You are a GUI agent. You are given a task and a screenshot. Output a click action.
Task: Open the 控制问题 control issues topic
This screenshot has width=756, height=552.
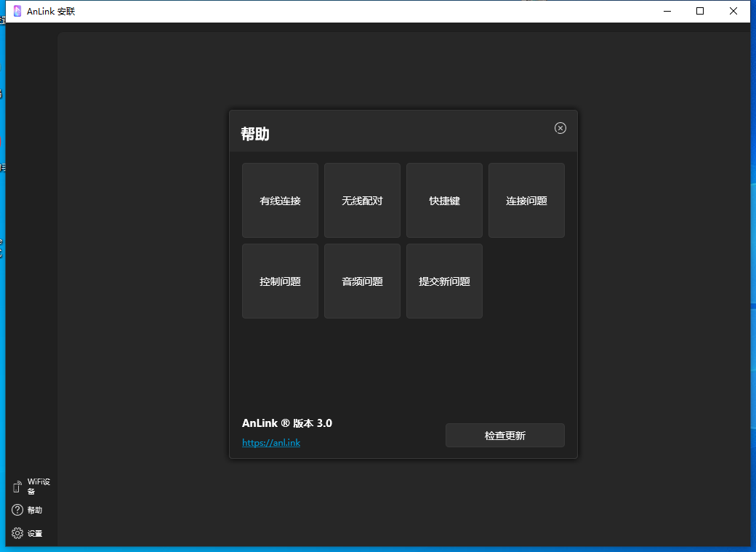pos(280,281)
